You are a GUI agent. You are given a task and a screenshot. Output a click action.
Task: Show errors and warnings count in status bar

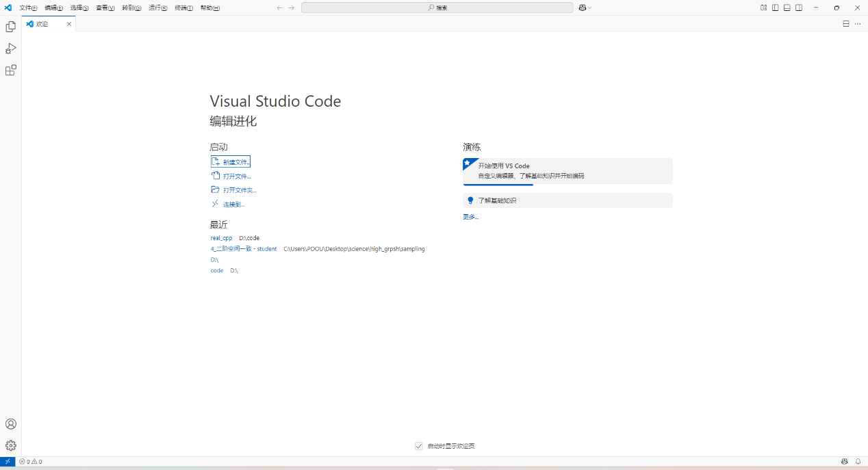tap(31, 461)
